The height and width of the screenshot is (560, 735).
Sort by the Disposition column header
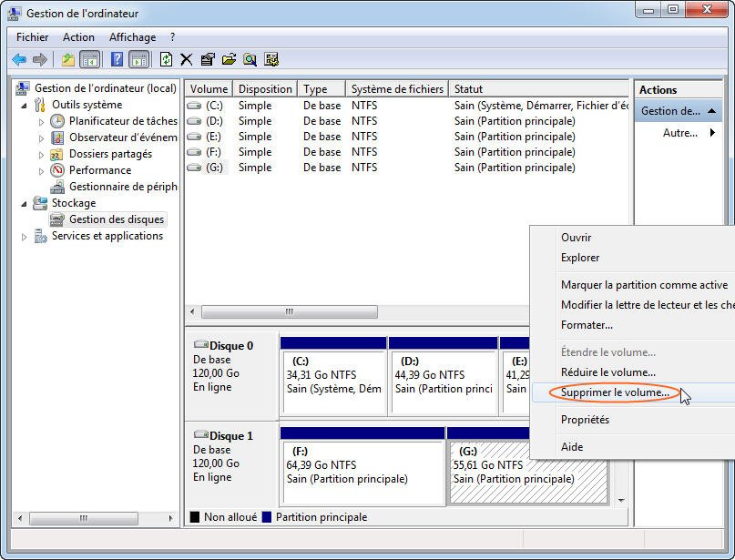click(265, 89)
